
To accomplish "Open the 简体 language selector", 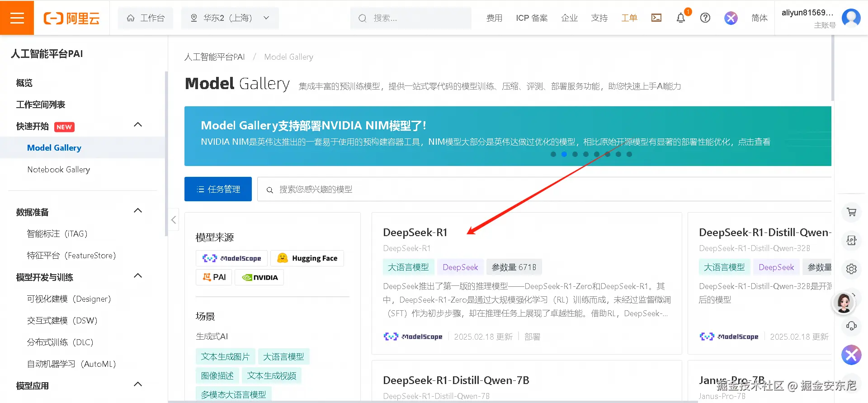I will [759, 18].
